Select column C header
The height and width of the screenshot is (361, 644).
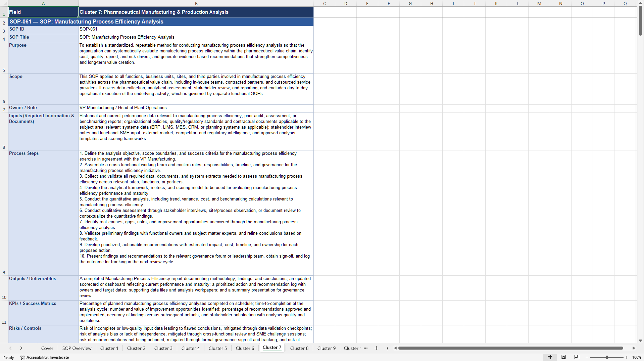(324, 3)
